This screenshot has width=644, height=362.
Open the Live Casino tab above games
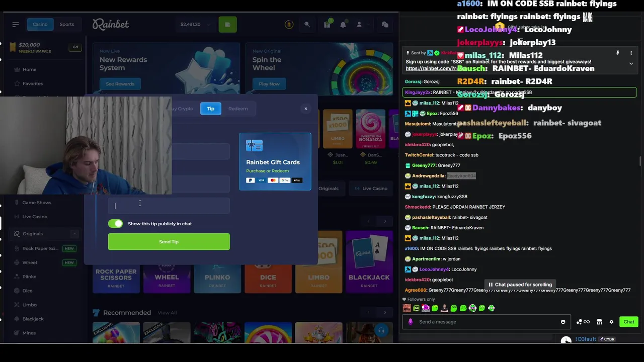tap(371, 189)
